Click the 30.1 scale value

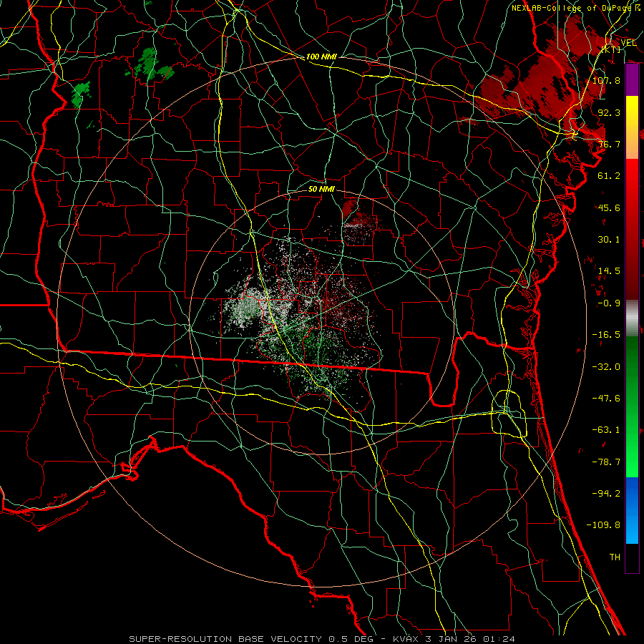609,240
